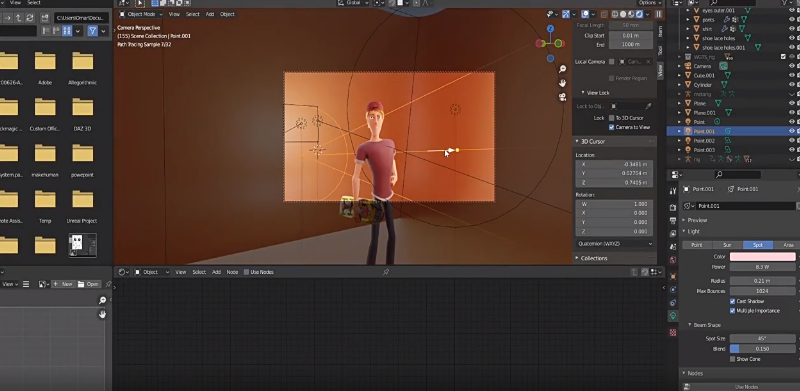Open the Object Data light properties tab
Viewport: 800px width, 391px height.
[673, 316]
